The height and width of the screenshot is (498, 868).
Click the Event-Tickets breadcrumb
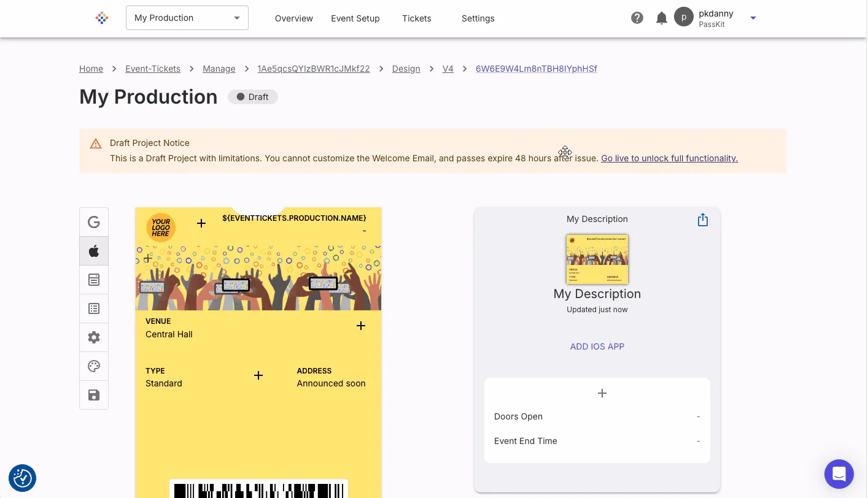pos(153,69)
